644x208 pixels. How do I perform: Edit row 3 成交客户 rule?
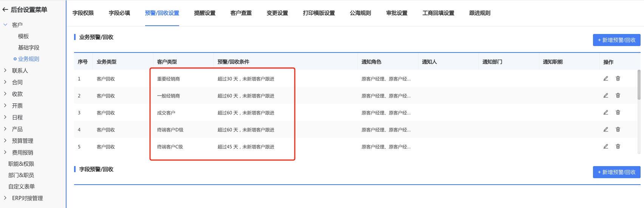pyautogui.click(x=606, y=112)
